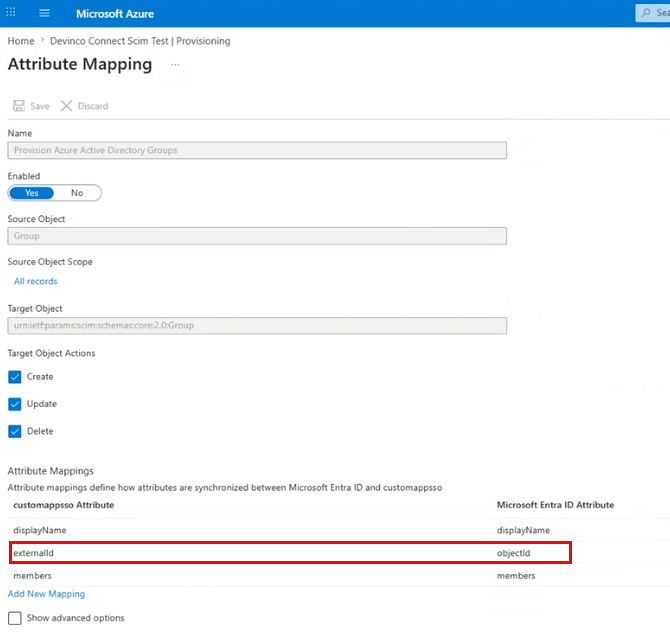This screenshot has height=636, width=670.
Task: Open the All records scope link
Action: tap(35, 281)
